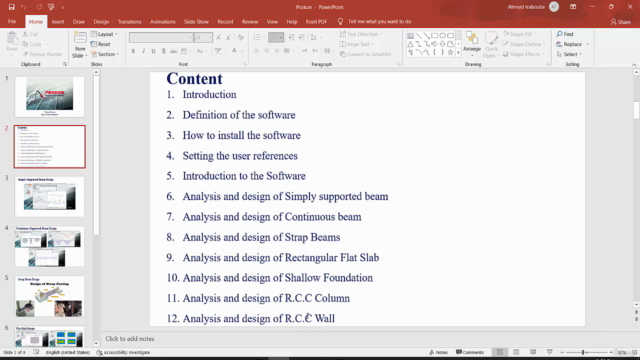Toggle the Notes pane from status bar
Viewport: 640px width, 360px height.
click(x=438, y=352)
